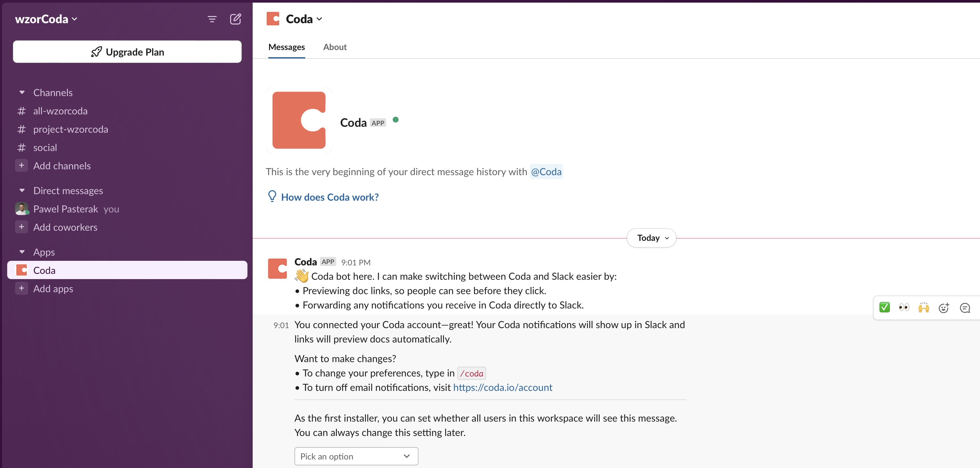React with the white check mark emoji
Image resolution: width=980 pixels, height=468 pixels.
pyautogui.click(x=884, y=307)
